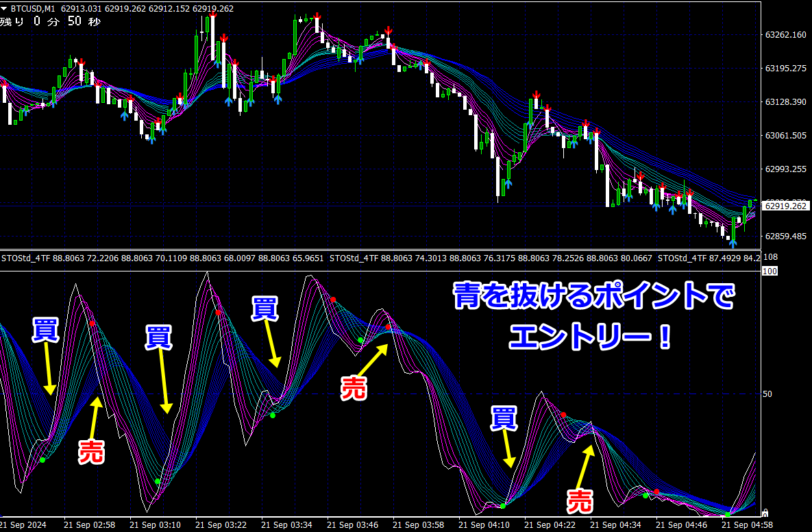Click indicator scale level 100
The image size is (812, 532).
point(770,271)
